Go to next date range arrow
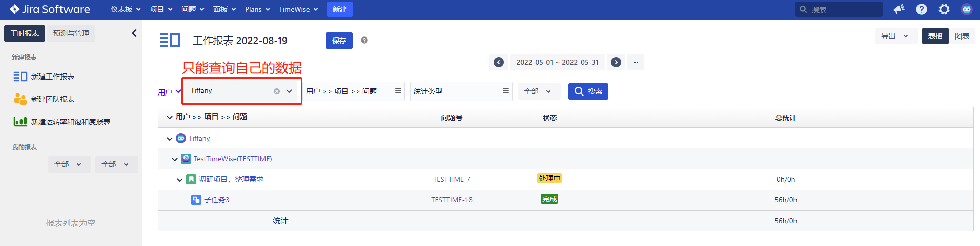 point(616,62)
